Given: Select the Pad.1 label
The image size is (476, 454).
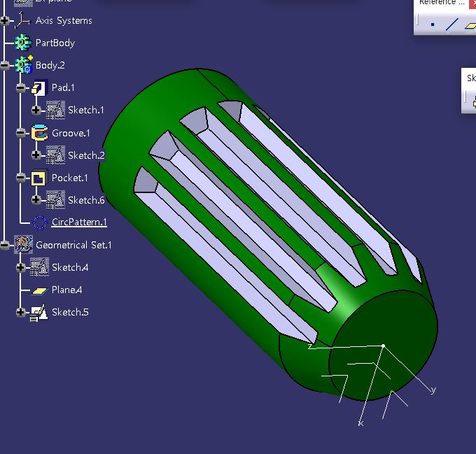Looking at the screenshot, I should [63, 87].
